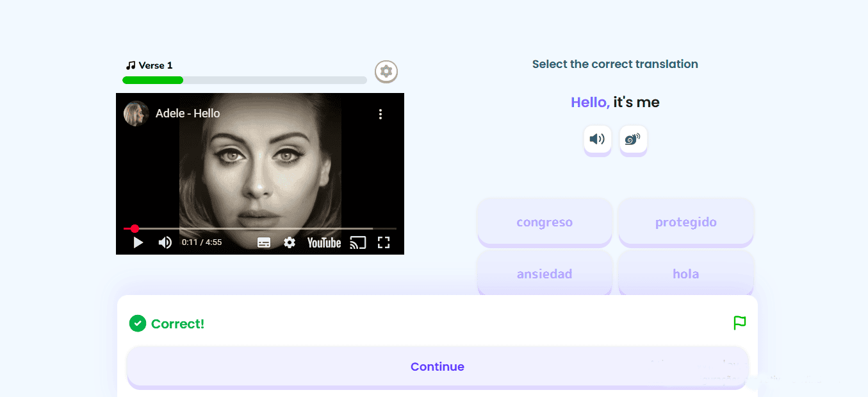Click the 'Correct!' message
Screen dimensions: 868x397
[177, 324]
